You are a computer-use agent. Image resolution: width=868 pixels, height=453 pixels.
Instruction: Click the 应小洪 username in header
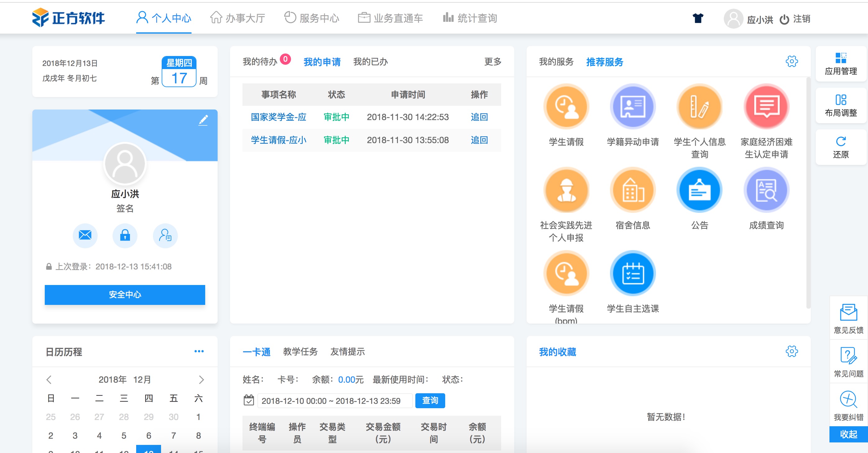(759, 20)
